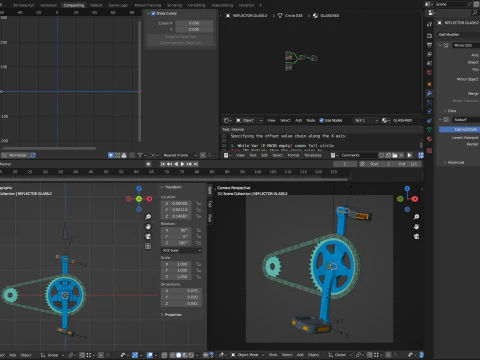Toggle camera view icon in left viewport
This screenshot has height=360, width=480.
coord(148,236)
